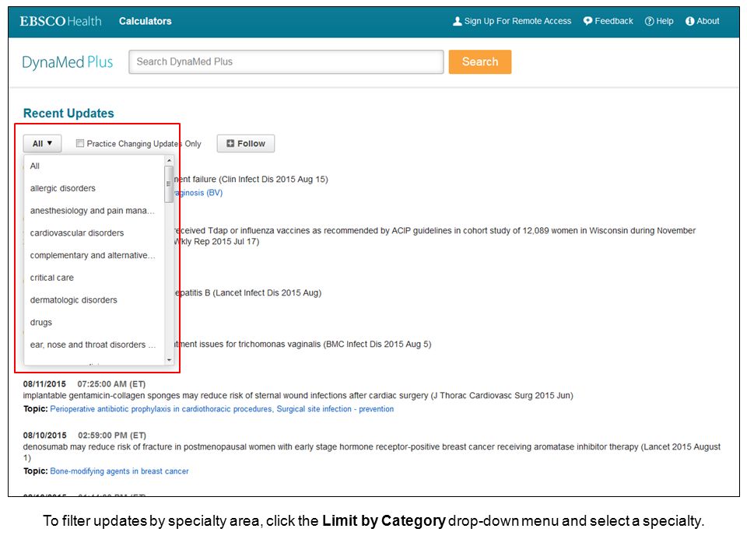Select complementary and alternative category
747x560 pixels.
click(93, 255)
